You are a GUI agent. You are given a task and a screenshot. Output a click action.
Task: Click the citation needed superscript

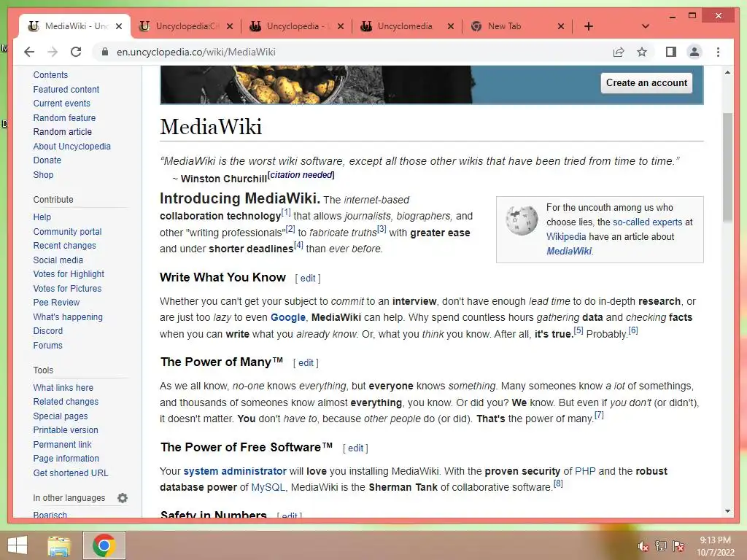click(301, 175)
